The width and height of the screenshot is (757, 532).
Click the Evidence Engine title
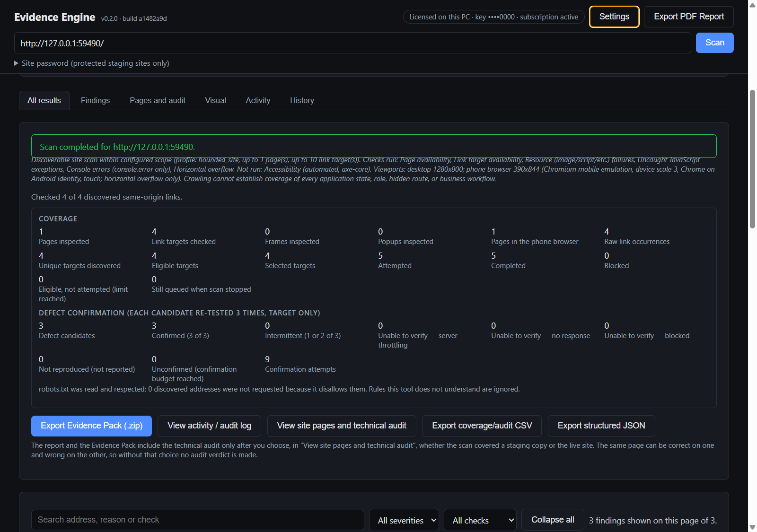pyautogui.click(x=55, y=17)
